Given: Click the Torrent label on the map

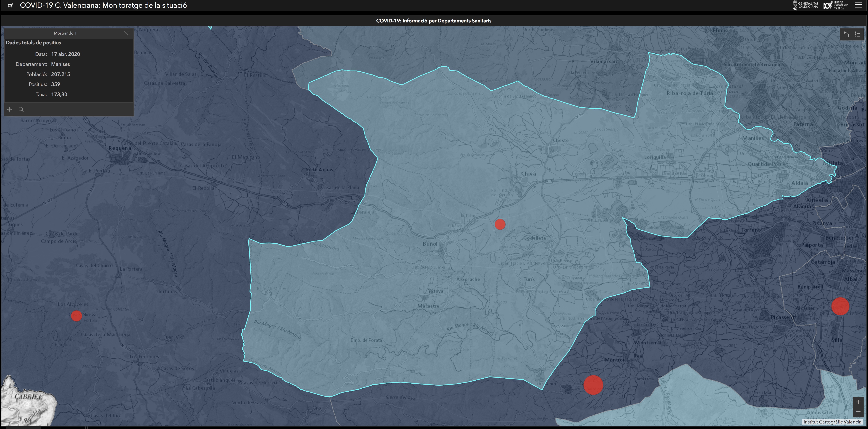Looking at the screenshot, I should (751, 230).
